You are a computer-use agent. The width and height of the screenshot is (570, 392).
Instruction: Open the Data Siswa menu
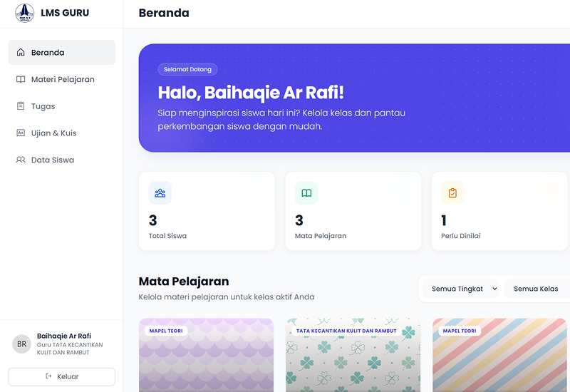point(62,160)
